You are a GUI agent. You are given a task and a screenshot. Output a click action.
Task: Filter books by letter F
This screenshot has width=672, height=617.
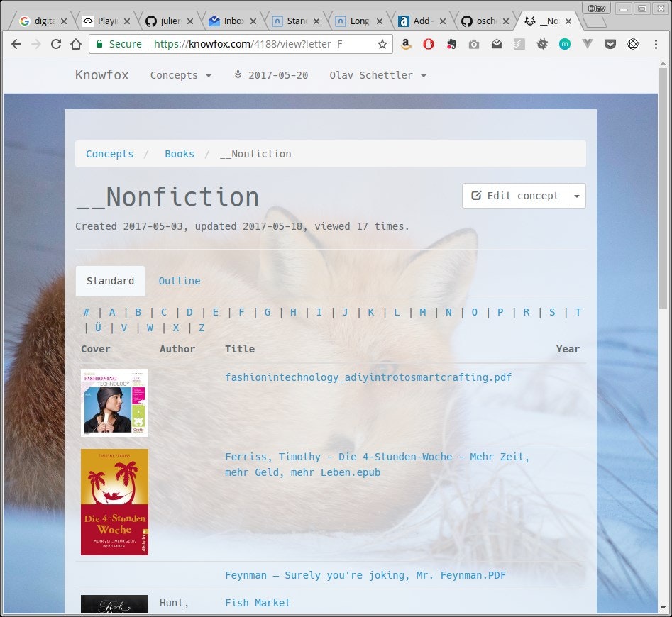point(242,313)
